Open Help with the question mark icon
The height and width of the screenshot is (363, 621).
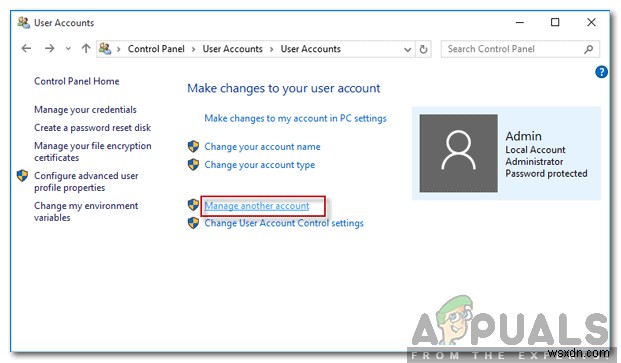tap(601, 72)
